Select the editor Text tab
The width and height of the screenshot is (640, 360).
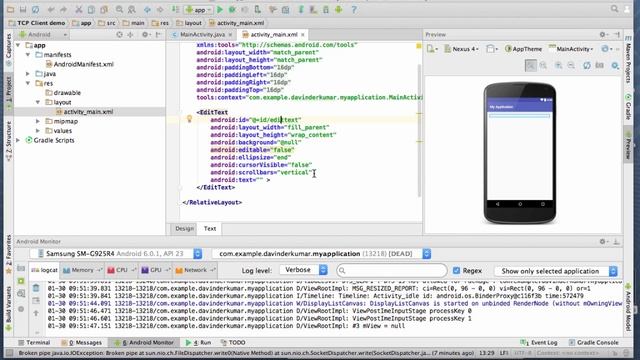(x=210, y=229)
